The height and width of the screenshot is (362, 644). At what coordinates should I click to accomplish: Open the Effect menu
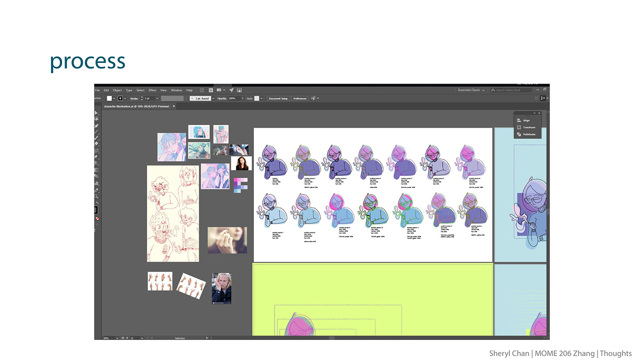click(x=152, y=90)
